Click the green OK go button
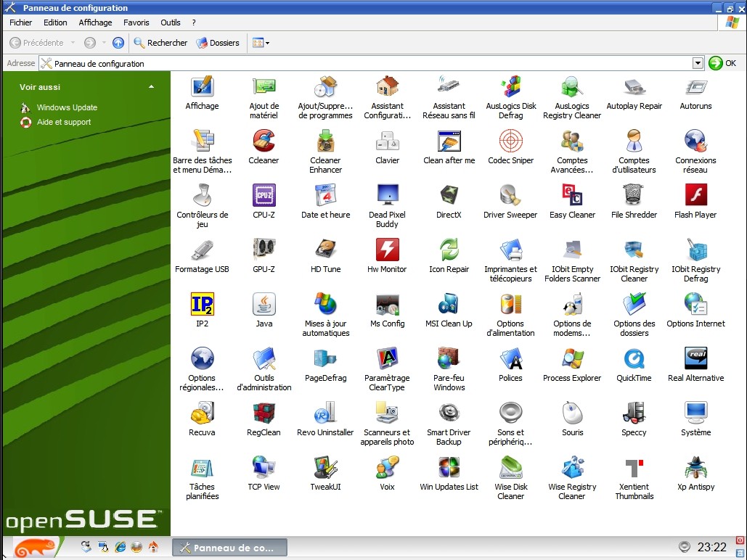Viewport: 747px width, 560px height. (722, 63)
